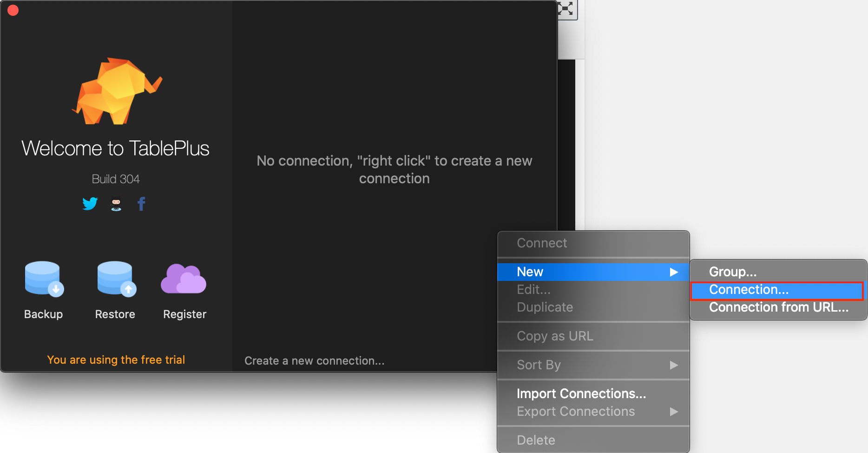Click the Restore database icon
The height and width of the screenshot is (453, 868).
[116, 279]
